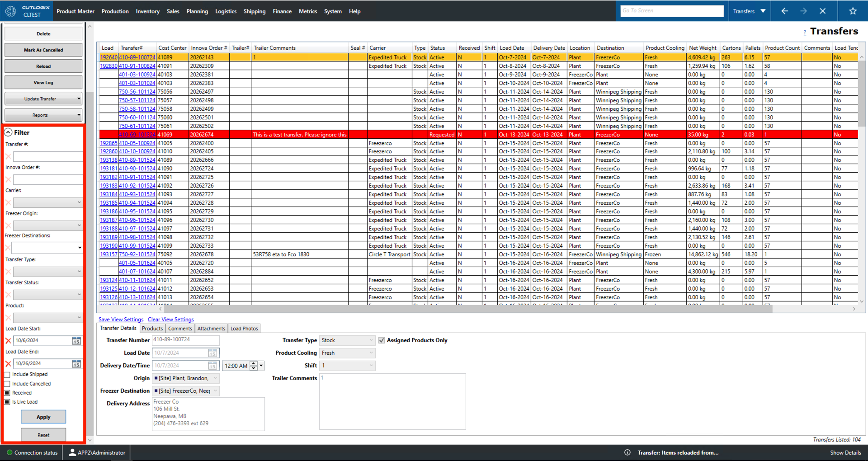Screen dimensions: 868x461
Task: Enable the Include Cancelled checkbox
Action: coord(7,383)
